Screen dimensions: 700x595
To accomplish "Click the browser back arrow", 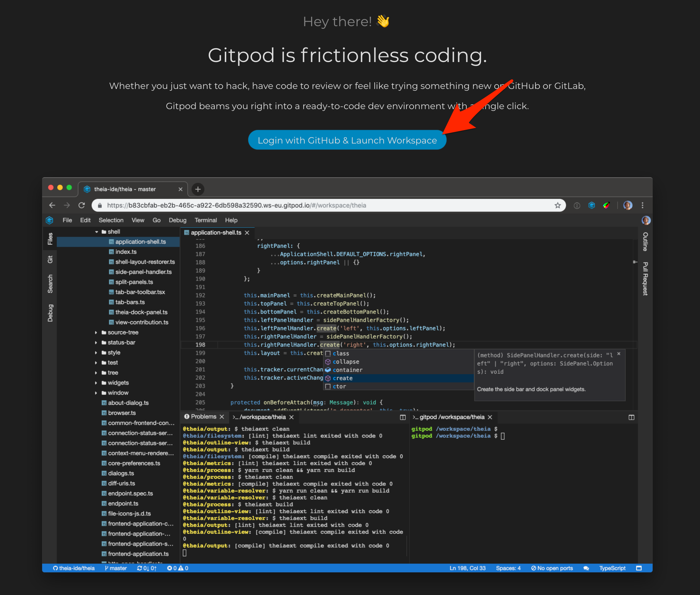I will (52, 205).
